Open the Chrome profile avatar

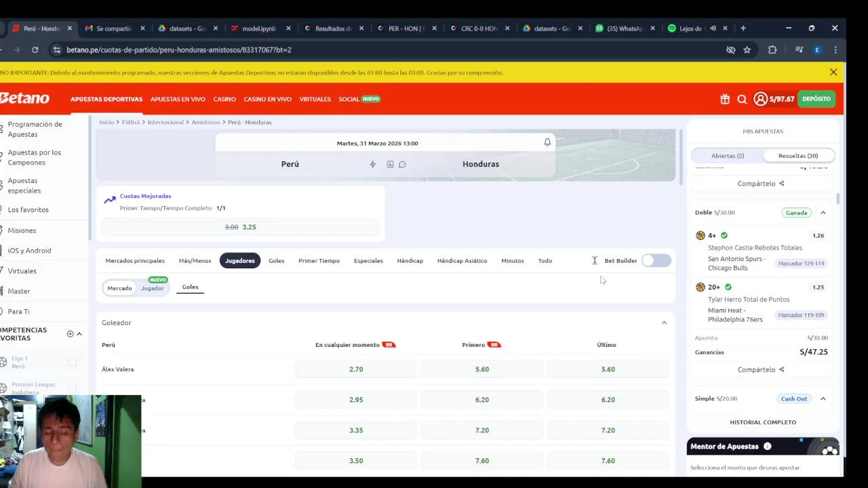pos(817,49)
